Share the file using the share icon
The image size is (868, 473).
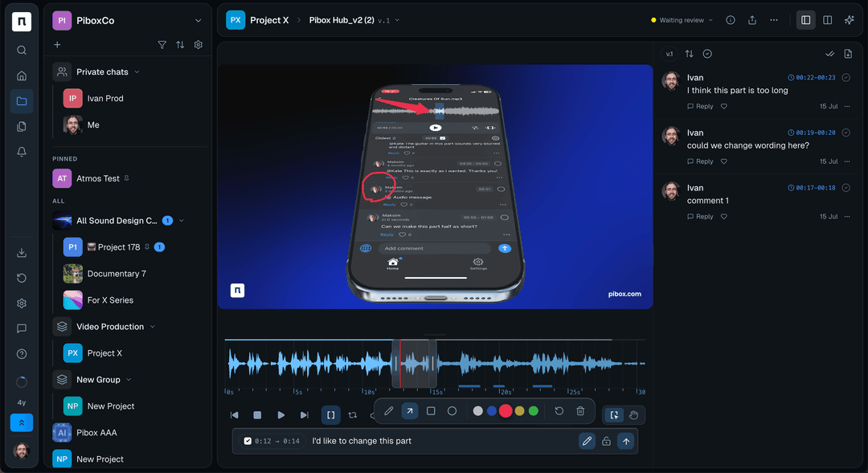point(752,20)
